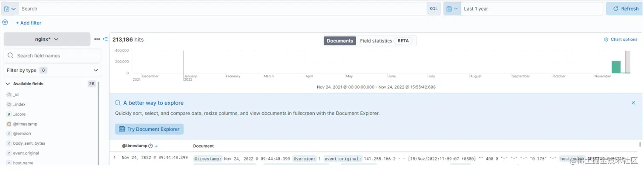Open the filter options circle icon
The width and height of the screenshot is (644, 171).
click(5, 22)
